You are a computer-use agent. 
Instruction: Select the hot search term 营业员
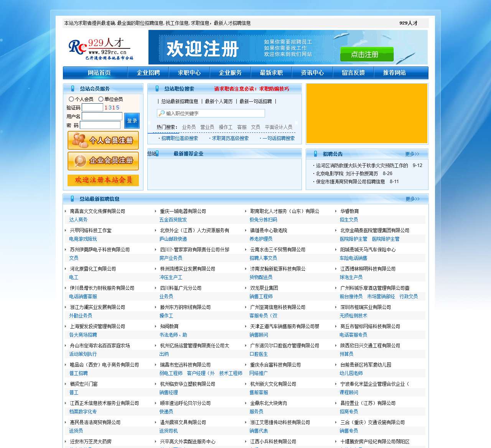pos(207,127)
